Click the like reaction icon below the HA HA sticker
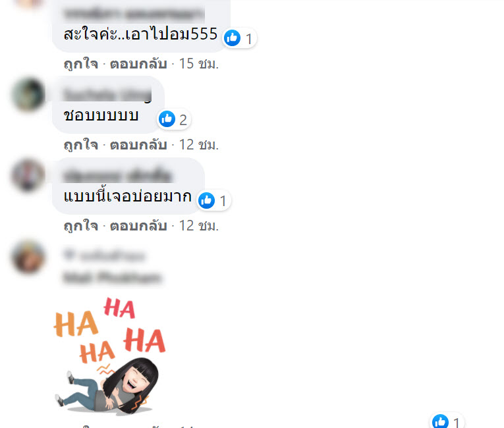 (x=440, y=421)
